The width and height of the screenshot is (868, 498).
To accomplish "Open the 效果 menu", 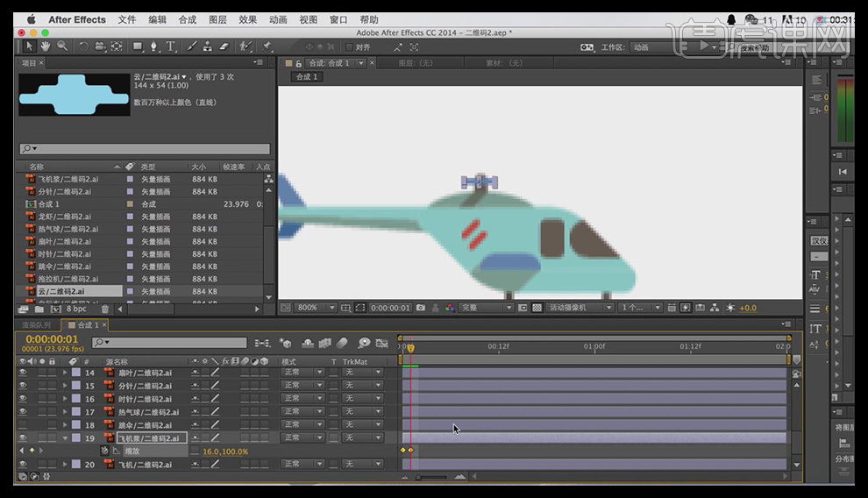I will click(x=248, y=19).
